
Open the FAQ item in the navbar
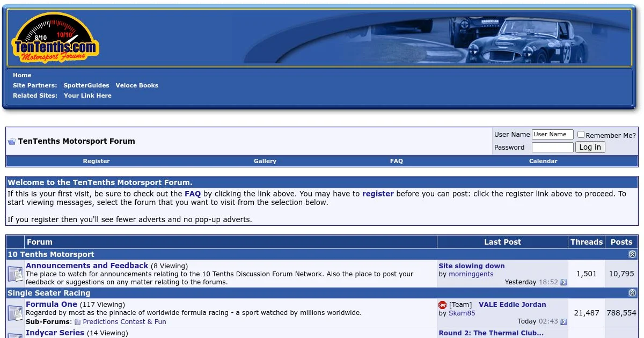tap(397, 161)
